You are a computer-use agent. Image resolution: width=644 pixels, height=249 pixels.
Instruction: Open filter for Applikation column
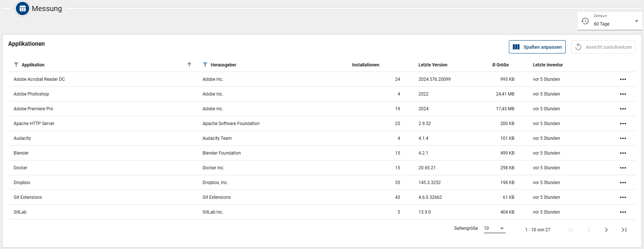[16, 65]
